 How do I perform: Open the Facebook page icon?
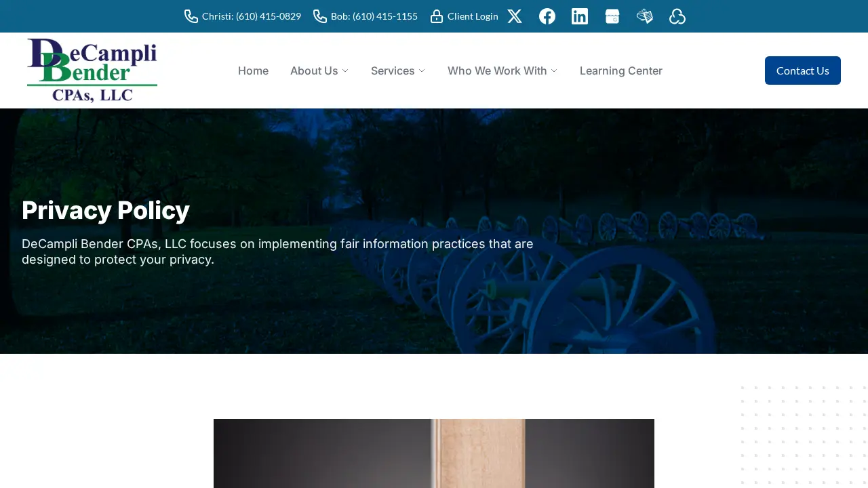coord(547,16)
